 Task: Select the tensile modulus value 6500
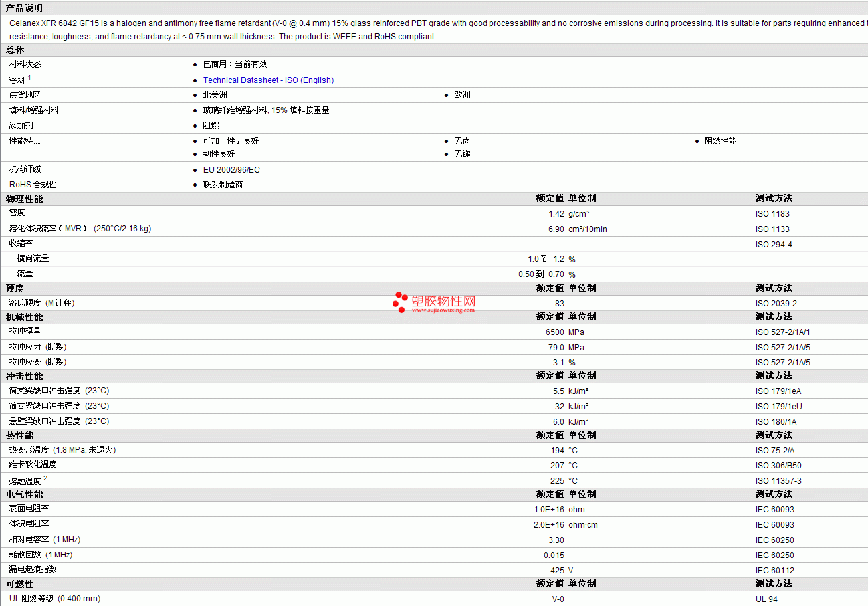point(555,332)
